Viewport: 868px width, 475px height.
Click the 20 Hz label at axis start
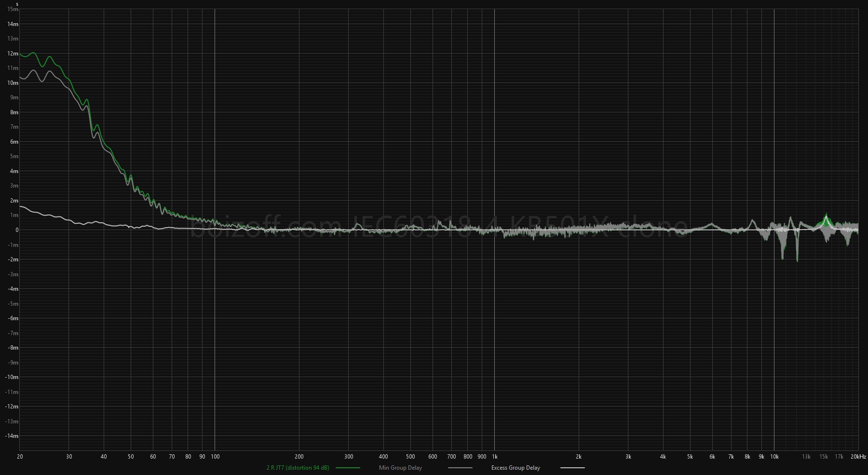[20, 457]
